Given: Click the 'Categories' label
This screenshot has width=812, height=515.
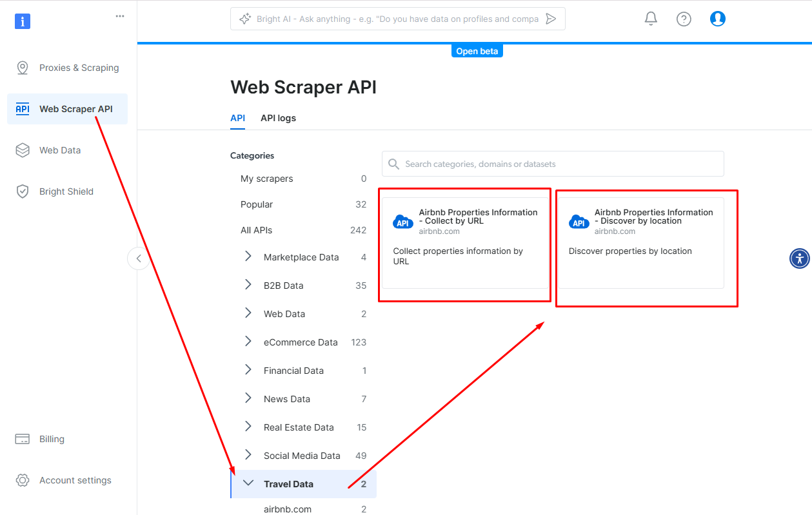Looking at the screenshot, I should point(252,155).
